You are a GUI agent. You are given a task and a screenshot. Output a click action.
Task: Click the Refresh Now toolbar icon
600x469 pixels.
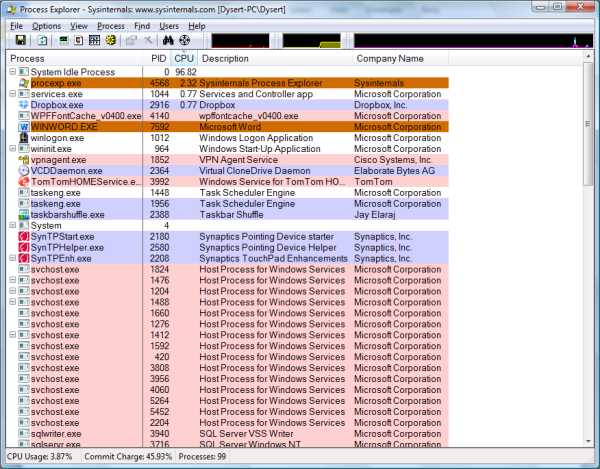(42, 40)
